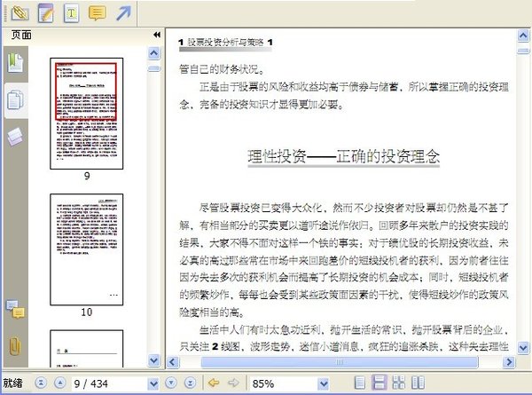The width and height of the screenshot is (532, 395).
Task: Click the heading 理性投资——正确的投资理念
Action: tap(344, 156)
